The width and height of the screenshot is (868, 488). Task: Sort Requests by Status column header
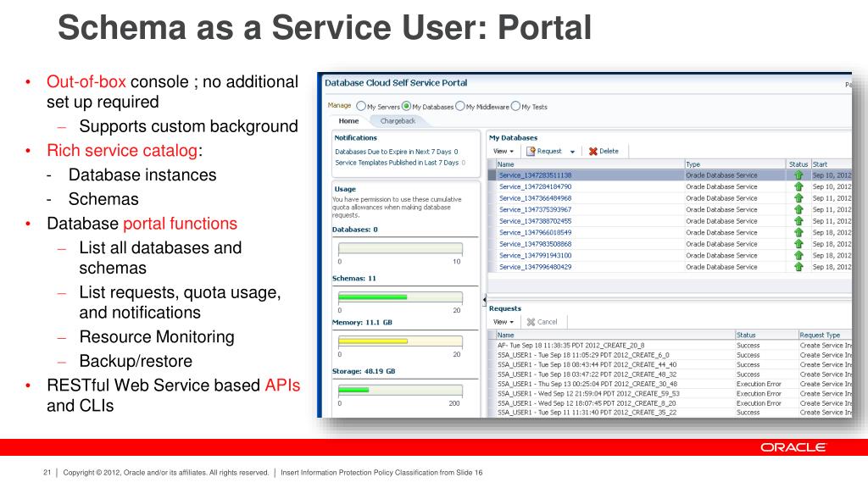(x=766, y=335)
